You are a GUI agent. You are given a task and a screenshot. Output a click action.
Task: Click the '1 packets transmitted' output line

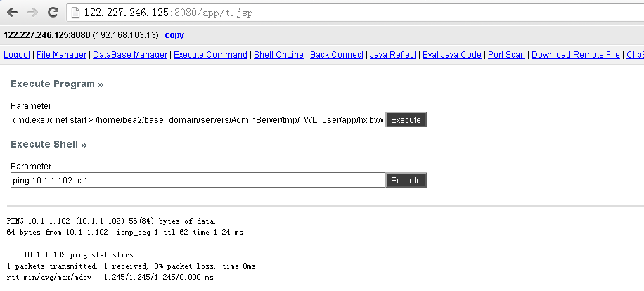[x=131, y=266]
